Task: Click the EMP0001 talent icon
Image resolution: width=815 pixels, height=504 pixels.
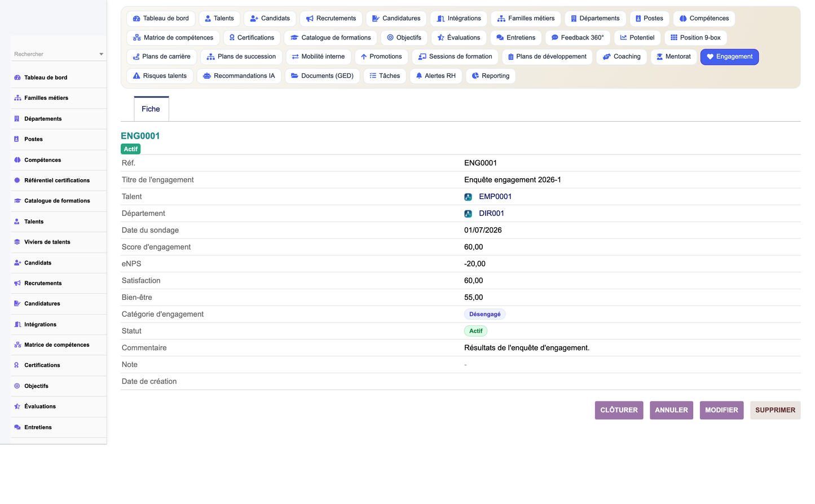Action: [x=468, y=197]
